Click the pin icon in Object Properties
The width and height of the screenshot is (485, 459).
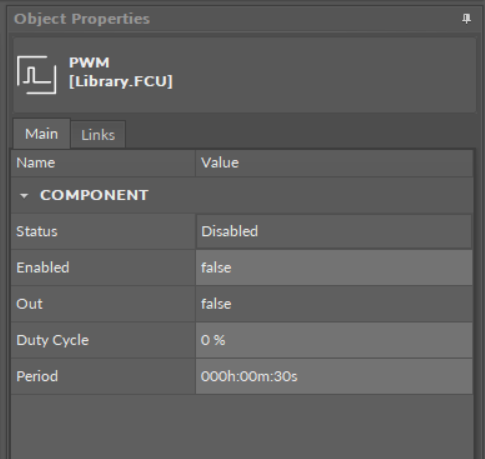coord(466,19)
